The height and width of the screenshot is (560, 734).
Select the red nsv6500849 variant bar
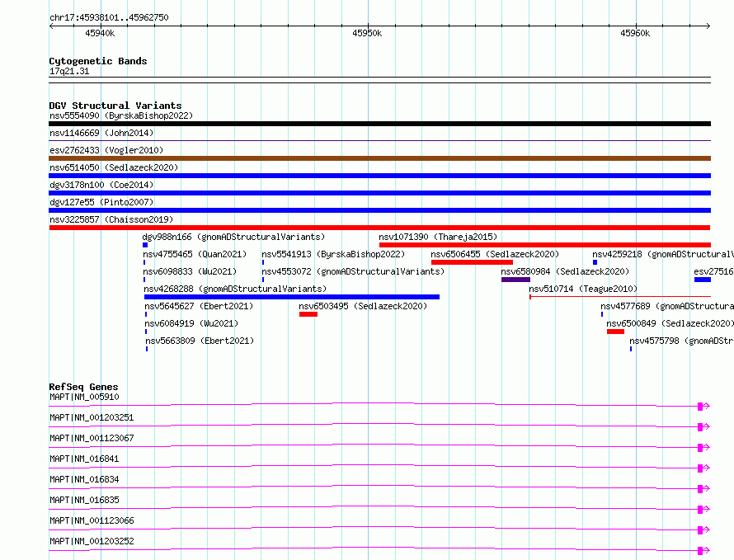[x=615, y=332]
